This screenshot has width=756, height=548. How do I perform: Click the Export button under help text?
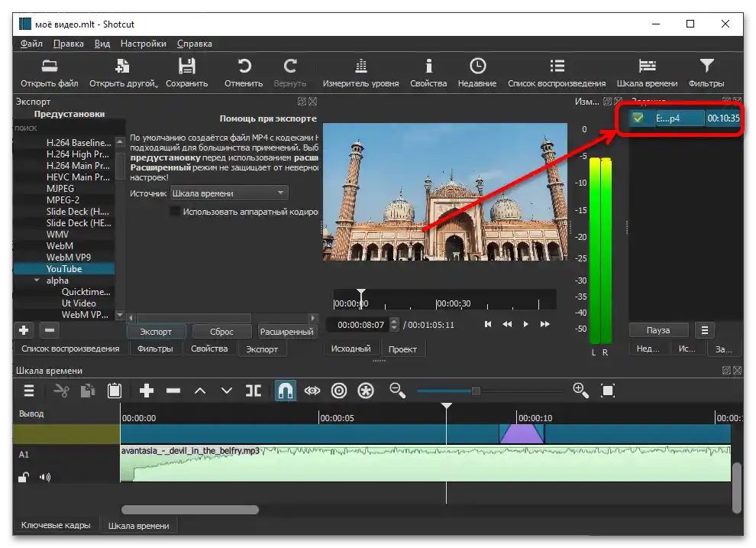pyautogui.click(x=156, y=332)
